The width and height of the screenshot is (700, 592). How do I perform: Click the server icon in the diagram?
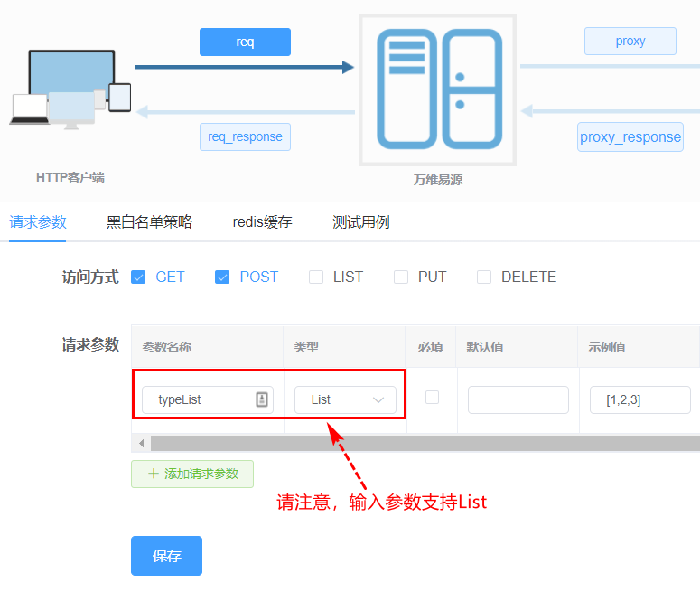437,89
